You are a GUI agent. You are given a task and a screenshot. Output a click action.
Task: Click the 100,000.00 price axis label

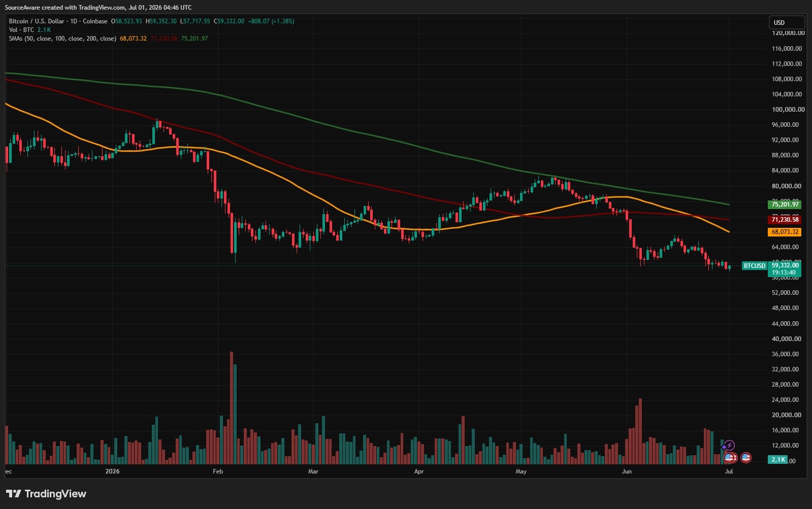(788, 110)
